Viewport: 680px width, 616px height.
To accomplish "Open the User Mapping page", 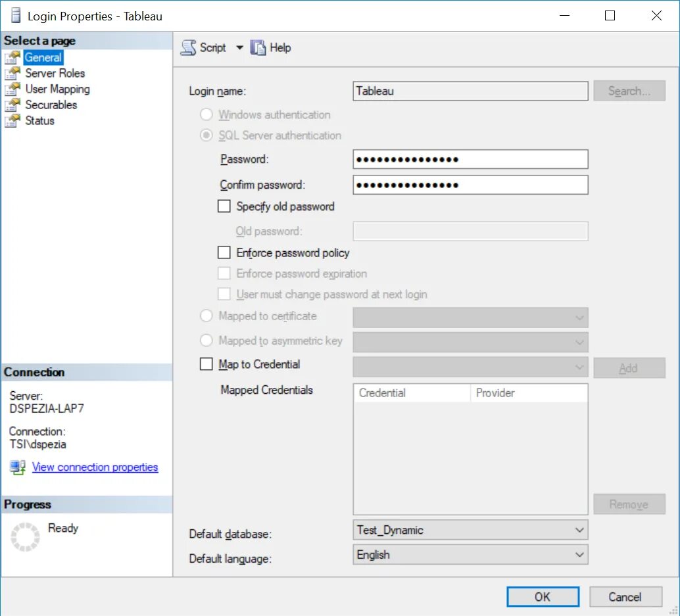I will [x=58, y=89].
